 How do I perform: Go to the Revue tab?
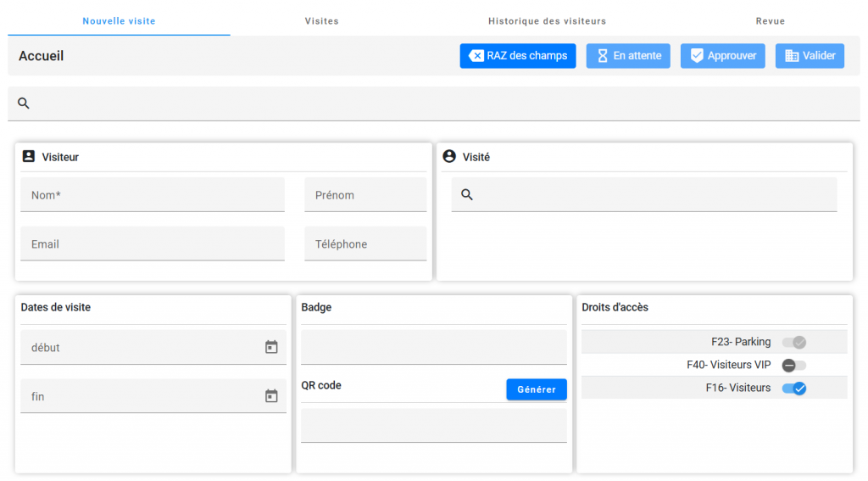(771, 21)
